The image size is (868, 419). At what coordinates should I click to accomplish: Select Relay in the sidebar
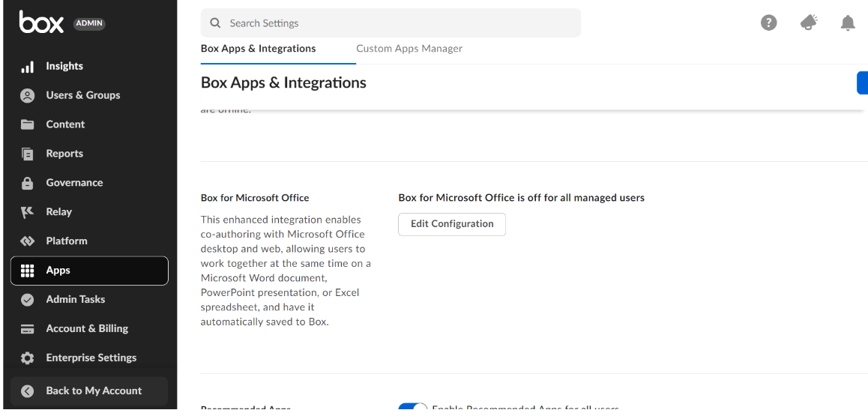[x=89, y=212]
